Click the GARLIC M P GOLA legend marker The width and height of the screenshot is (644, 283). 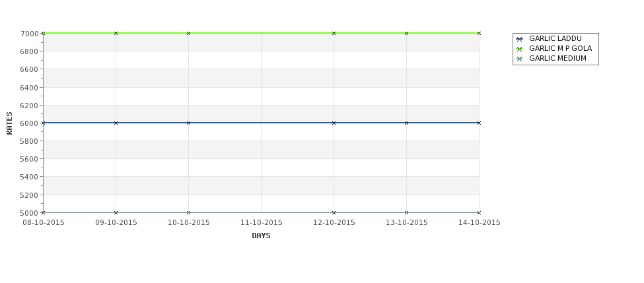(x=519, y=49)
